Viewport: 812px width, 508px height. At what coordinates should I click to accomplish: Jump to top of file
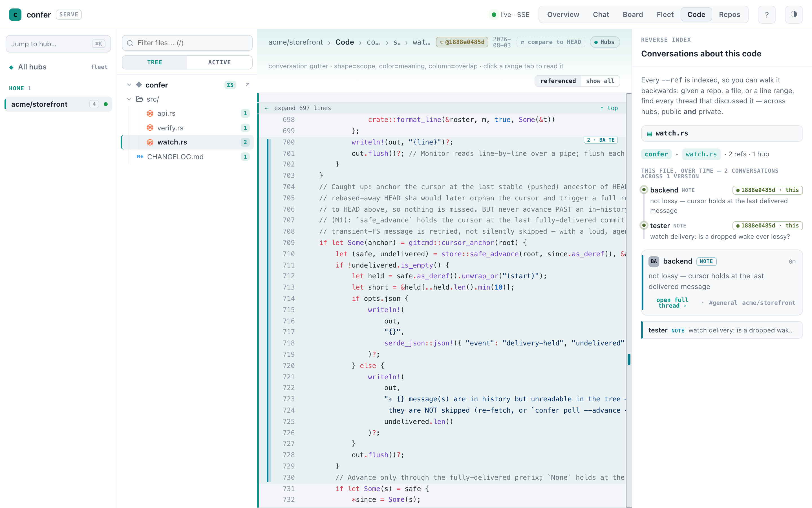point(609,108)
